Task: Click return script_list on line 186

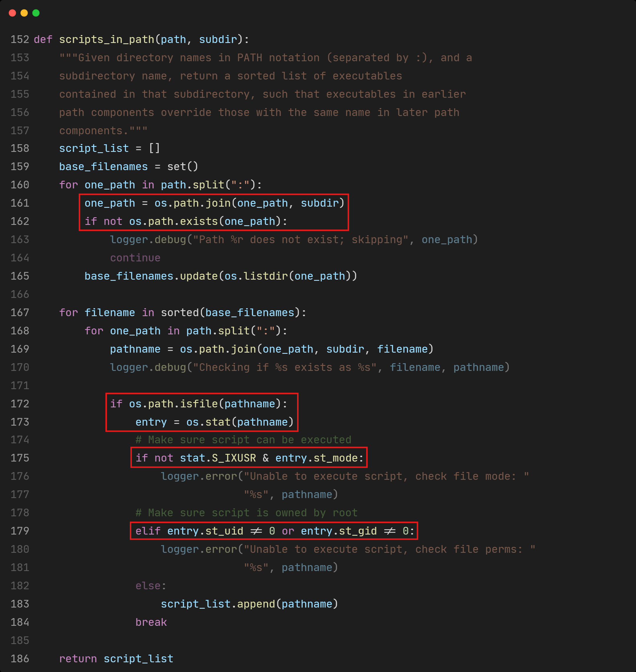Action: [x=116, y=659]
